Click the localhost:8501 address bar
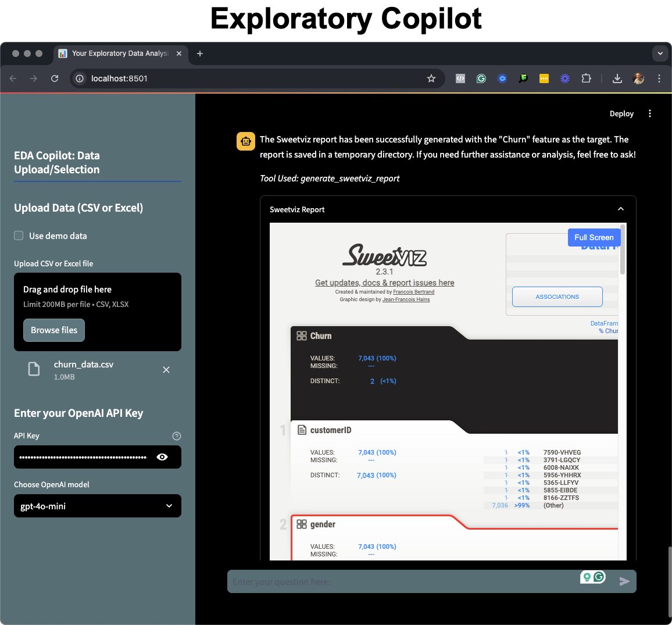 pyautogui.click(x=257, y=78)
